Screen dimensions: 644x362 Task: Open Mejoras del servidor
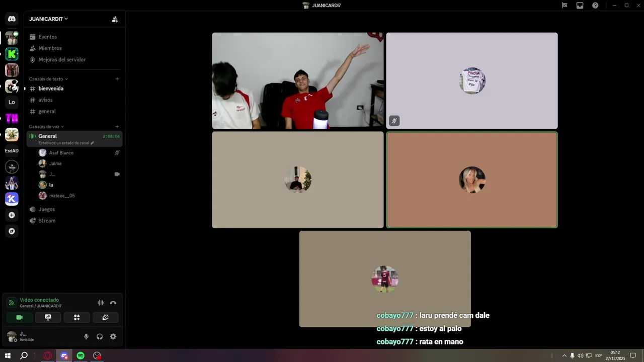point(74,60)
